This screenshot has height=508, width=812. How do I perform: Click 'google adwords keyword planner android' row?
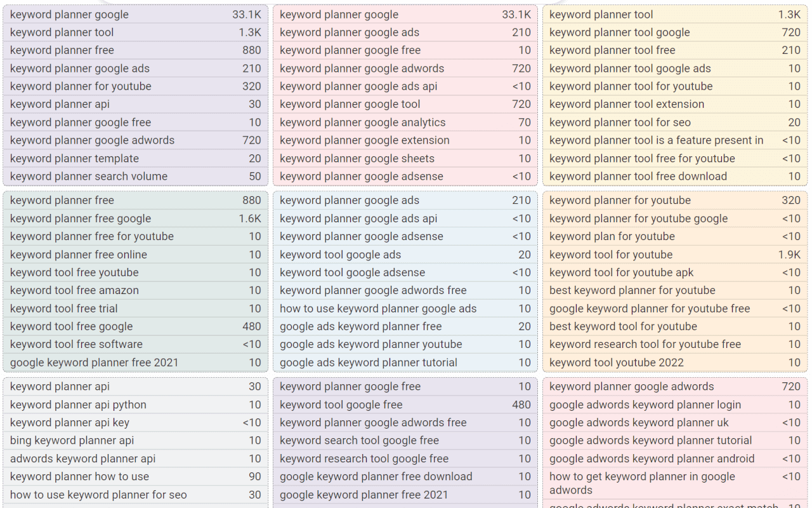click(675, 458)
